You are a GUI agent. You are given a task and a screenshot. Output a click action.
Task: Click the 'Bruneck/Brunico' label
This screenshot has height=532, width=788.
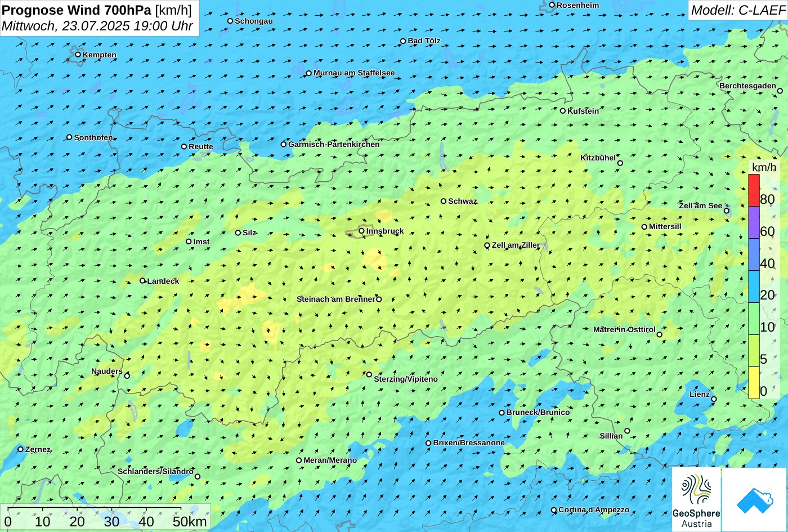[x=538, y=412]
